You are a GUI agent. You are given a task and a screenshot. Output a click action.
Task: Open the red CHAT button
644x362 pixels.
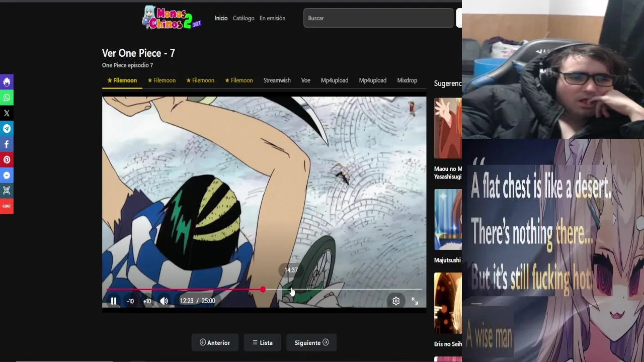click(7, 206)
